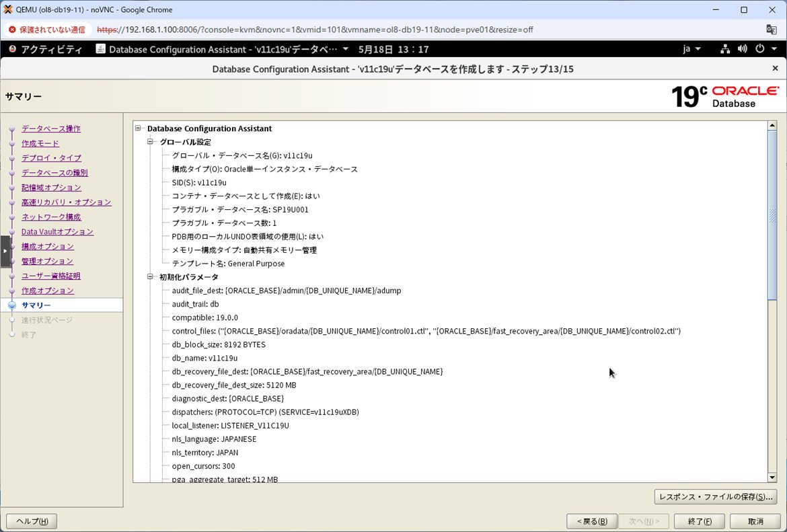The image size is (787, 532).
Task: Select the open_cursors: 300 row
Action: pos(203,466)
